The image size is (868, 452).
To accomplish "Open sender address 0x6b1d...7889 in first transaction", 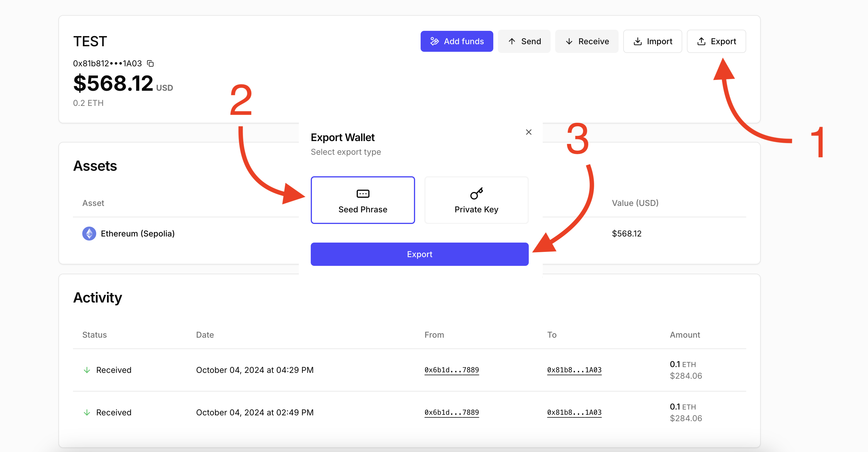I will click(451, 370).
